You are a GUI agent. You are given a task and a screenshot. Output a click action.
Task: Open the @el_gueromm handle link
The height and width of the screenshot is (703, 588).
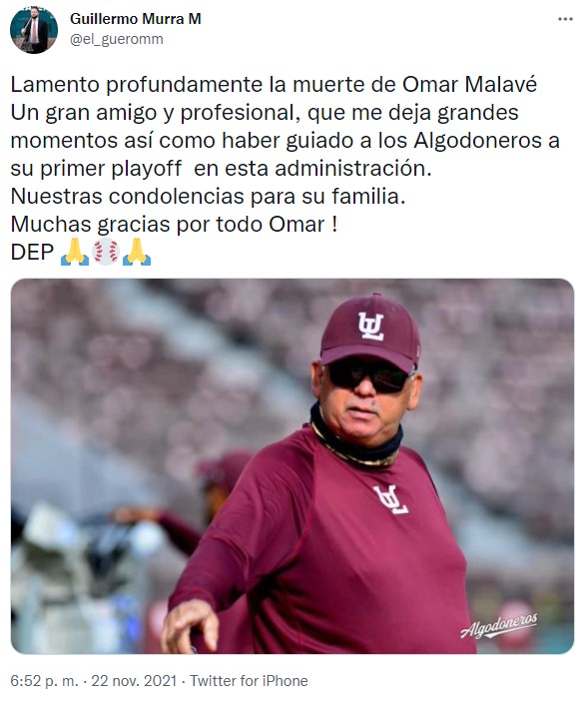coord(117,39)
